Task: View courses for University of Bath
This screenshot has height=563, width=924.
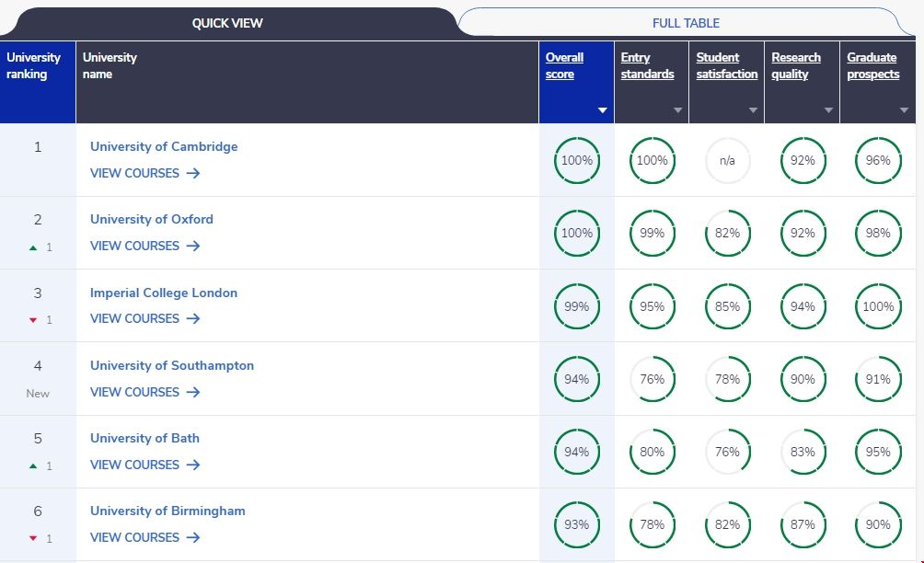Action: click(x=135, y=465)
